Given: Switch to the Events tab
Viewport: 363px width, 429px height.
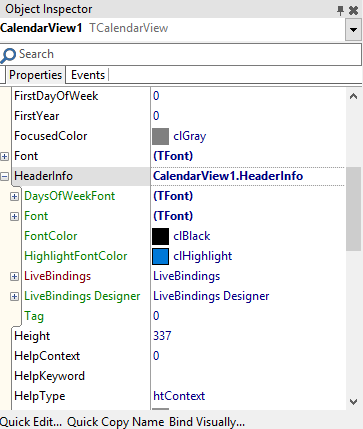Looking at the screenshot, I should click(88, 75).
